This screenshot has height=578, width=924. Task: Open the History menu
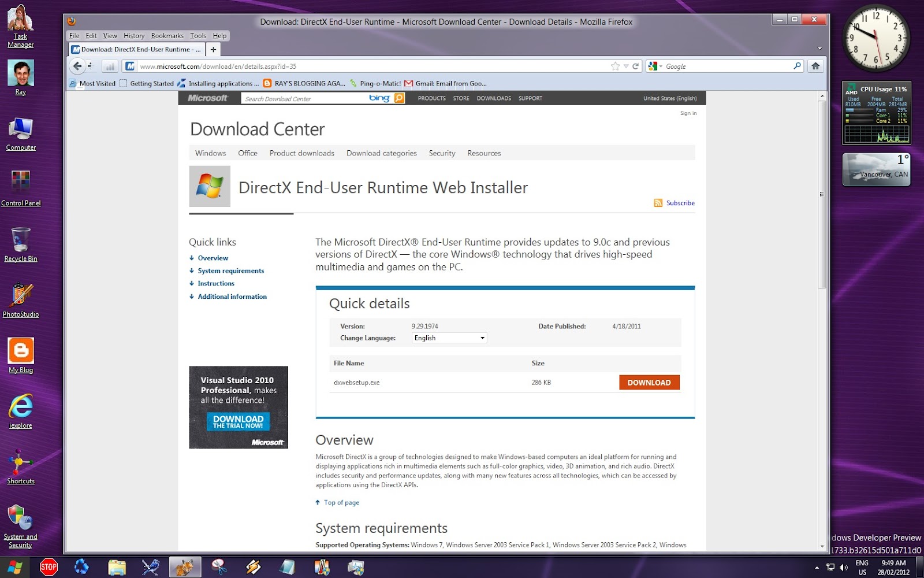134,36
